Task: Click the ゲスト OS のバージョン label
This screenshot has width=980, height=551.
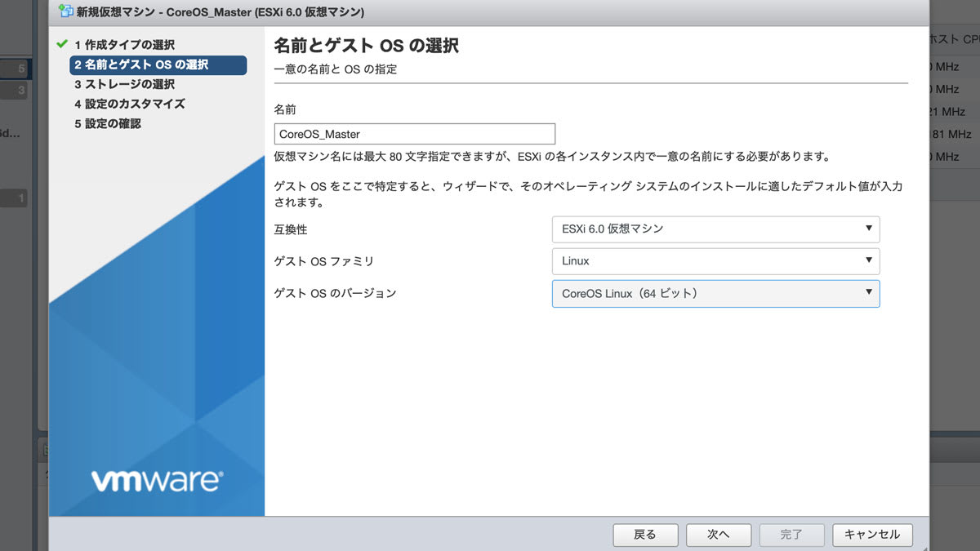Action: 335,293
